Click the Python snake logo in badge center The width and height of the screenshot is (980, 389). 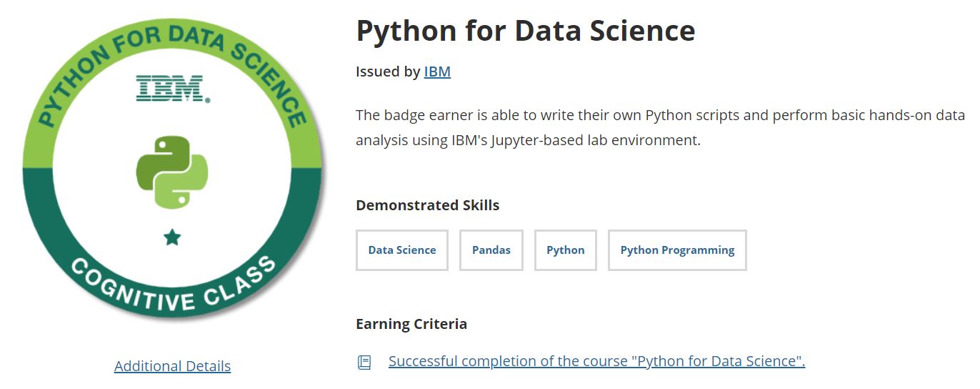(x=172, y=172)
